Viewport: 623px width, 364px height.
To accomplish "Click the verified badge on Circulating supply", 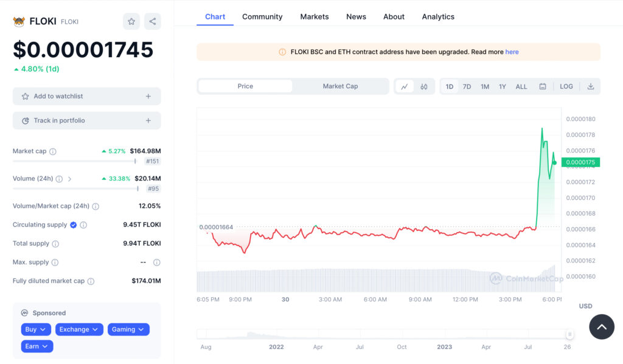I will click(x=72, y=224).
